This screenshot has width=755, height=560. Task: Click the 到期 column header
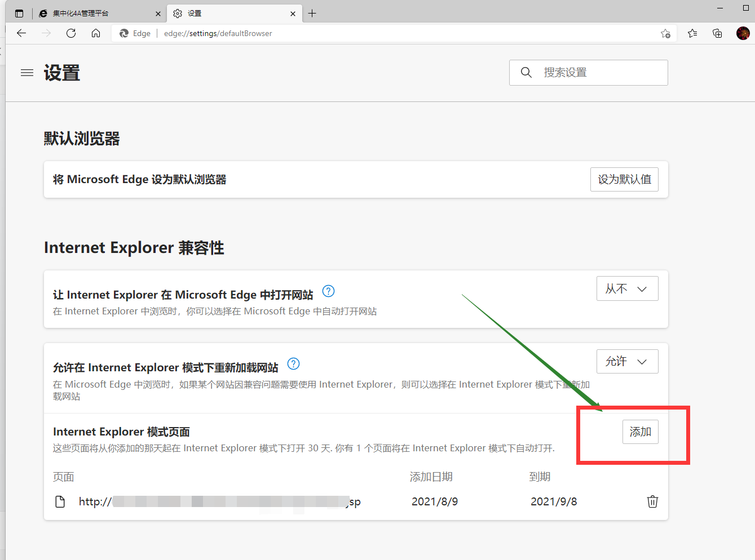[x=540, y=477]
